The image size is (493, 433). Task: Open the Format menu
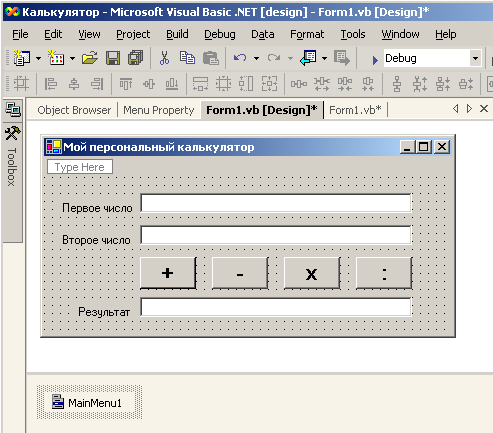point(307,34)
